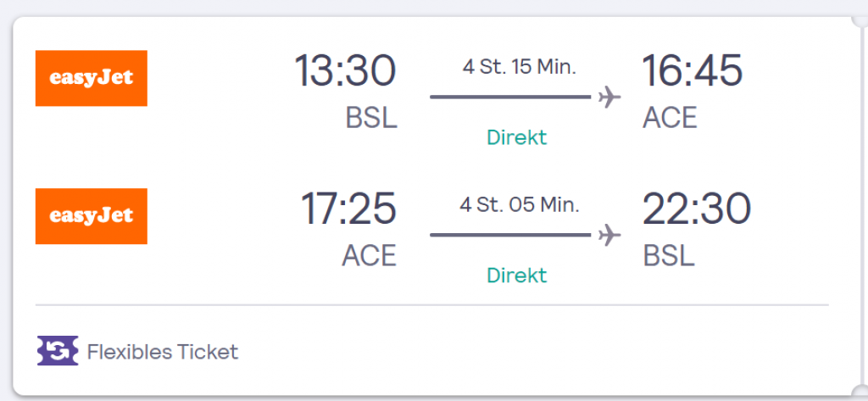Click the return flight route line
The width and height of the screenshot is (868, 401).
[509, 234]
